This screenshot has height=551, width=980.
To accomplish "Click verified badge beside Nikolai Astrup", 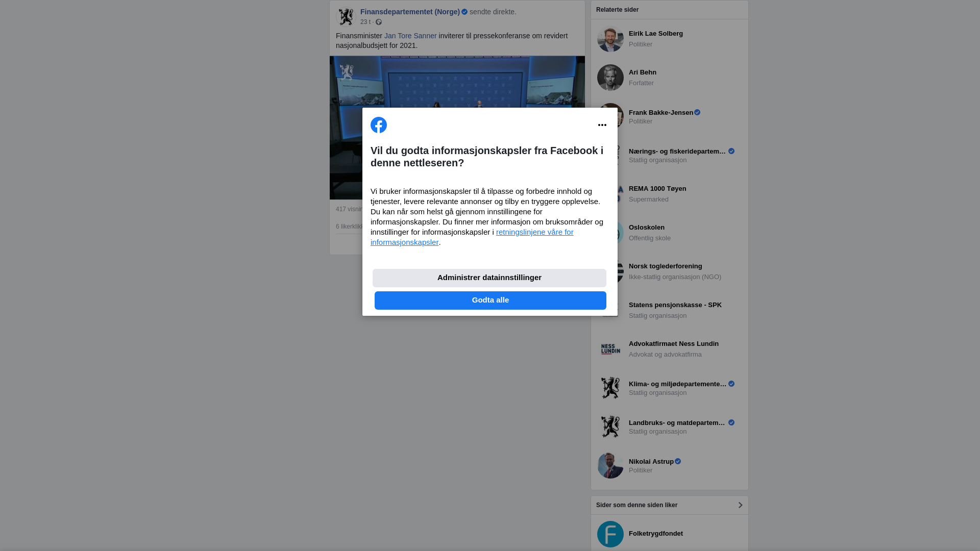I will tap(678, 461).
